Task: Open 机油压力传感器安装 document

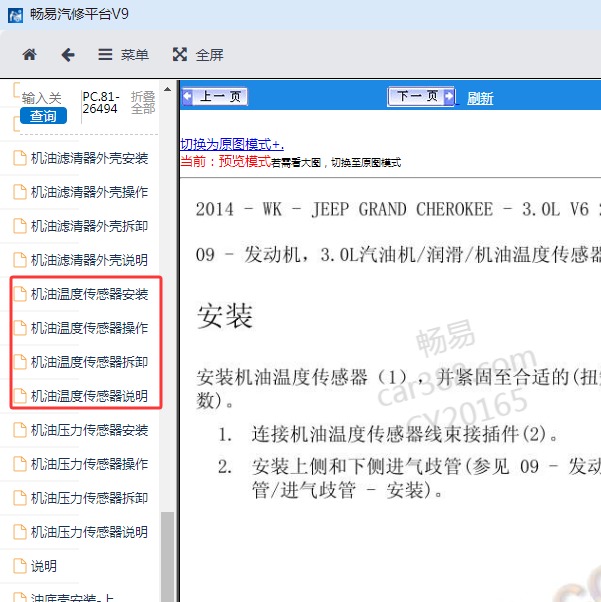Action: pos(89,430)
